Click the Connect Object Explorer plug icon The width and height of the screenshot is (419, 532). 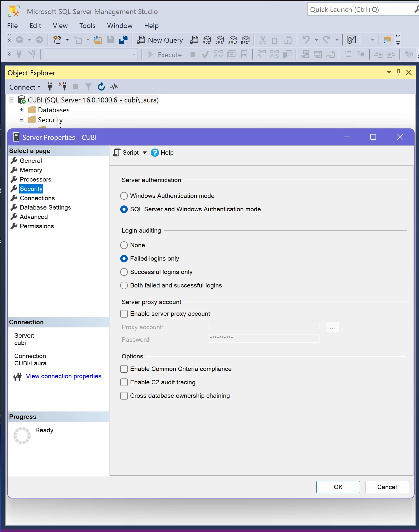[x=50, y=87]
